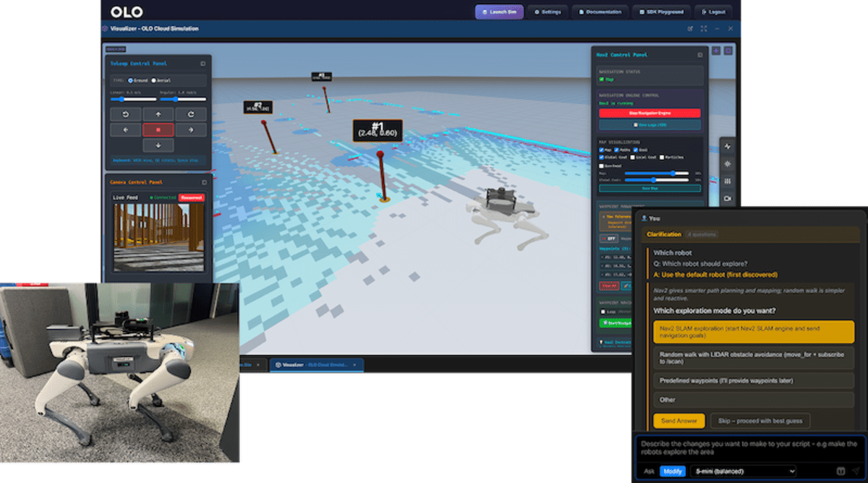Screen dimensions: 868x483
Task: Open Settings from top navigation
Action: coord(547,12)
